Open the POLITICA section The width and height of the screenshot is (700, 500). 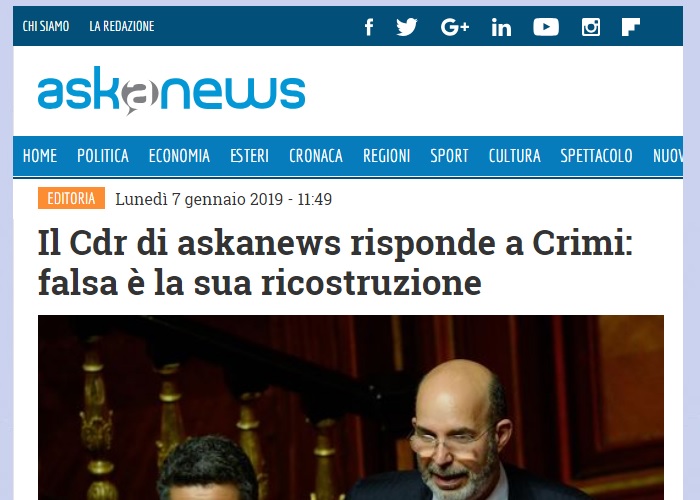tap(103, 156)
